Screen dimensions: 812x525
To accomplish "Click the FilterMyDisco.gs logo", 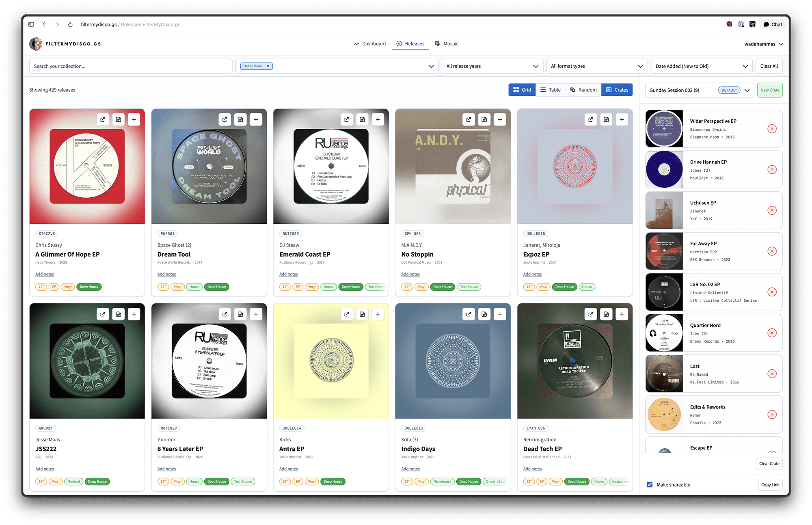I will pyautogui.click(x=65, y=44).
